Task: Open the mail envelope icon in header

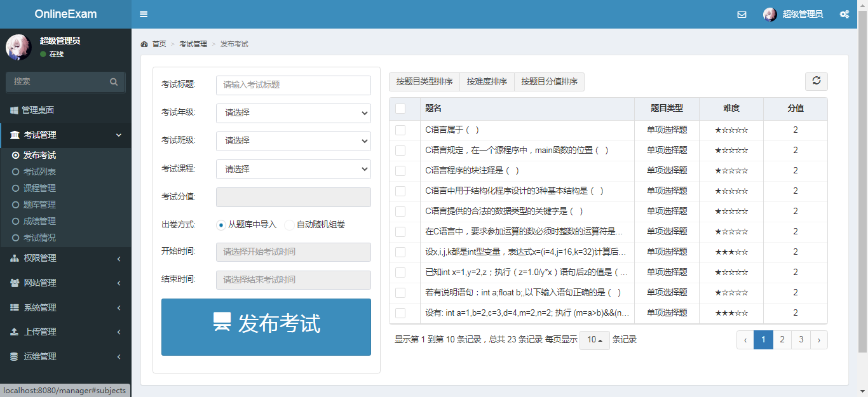Action: (x=742, y=14)
